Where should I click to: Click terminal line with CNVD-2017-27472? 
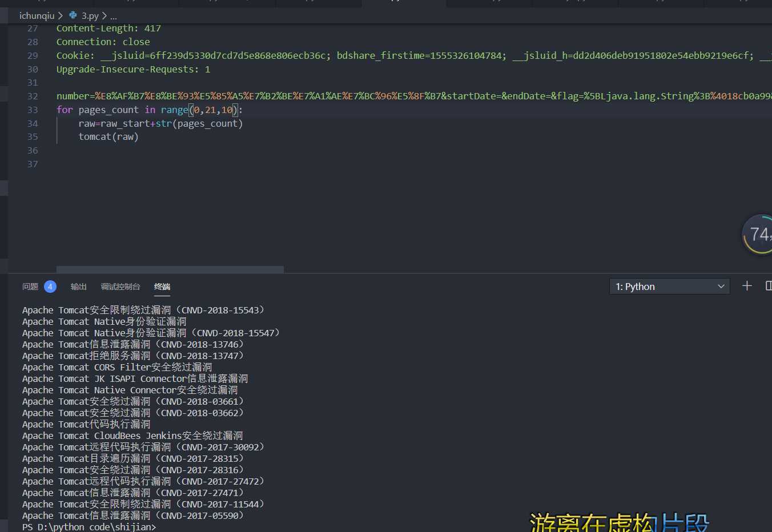144,481
